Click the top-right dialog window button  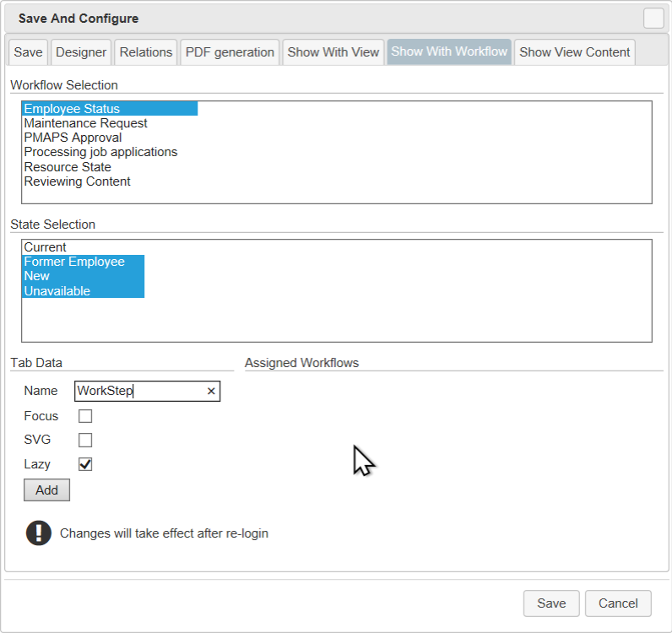653,19
